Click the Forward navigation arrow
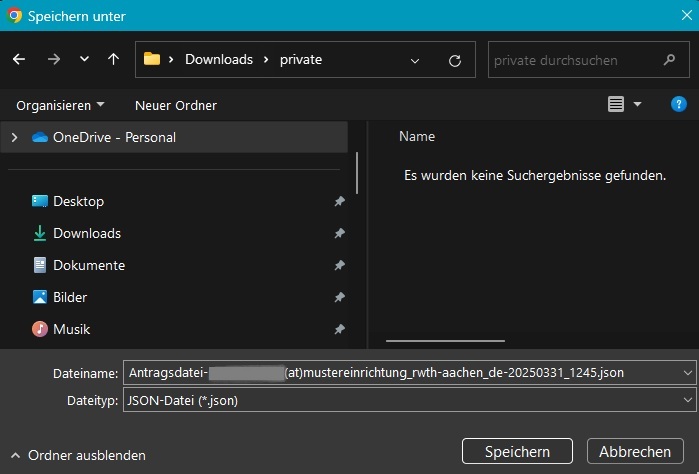 (x=54, y=60)
